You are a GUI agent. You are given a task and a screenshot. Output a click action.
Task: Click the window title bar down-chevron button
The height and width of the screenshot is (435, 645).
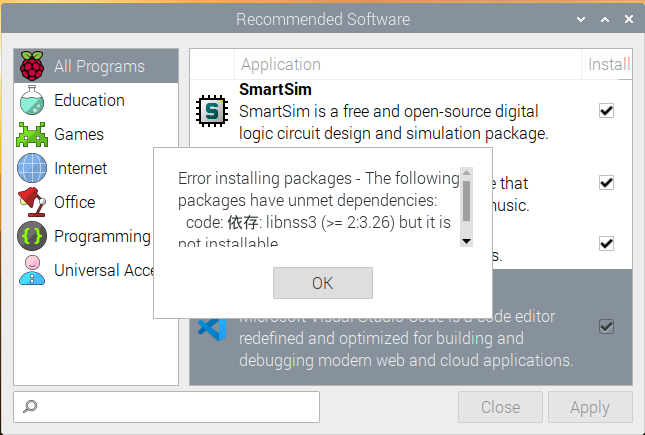(581, 19)
